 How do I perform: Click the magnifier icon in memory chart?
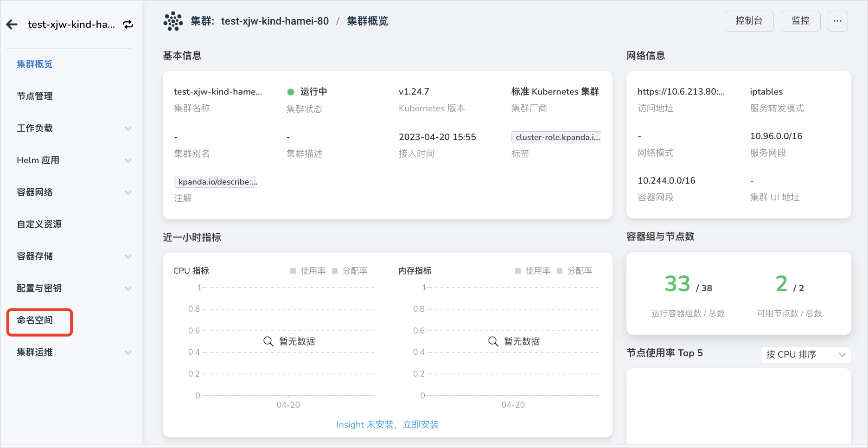coord(493,341)
